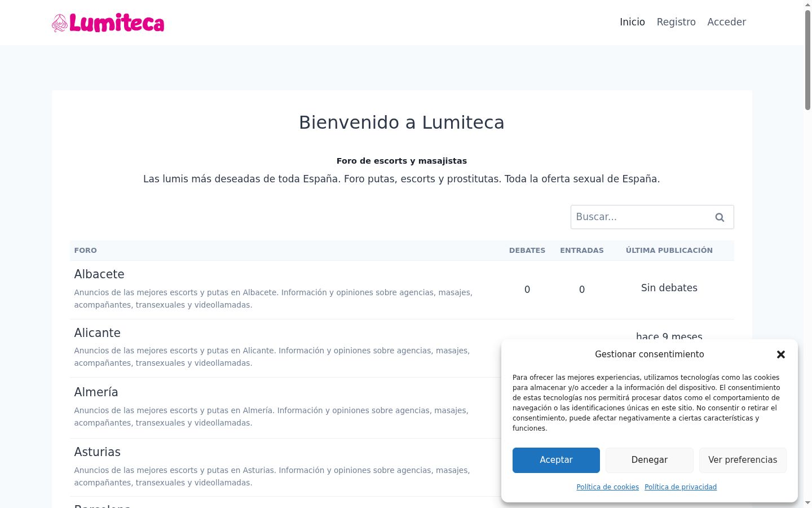Click the Lumiteca logo

[x=108, y=23]
